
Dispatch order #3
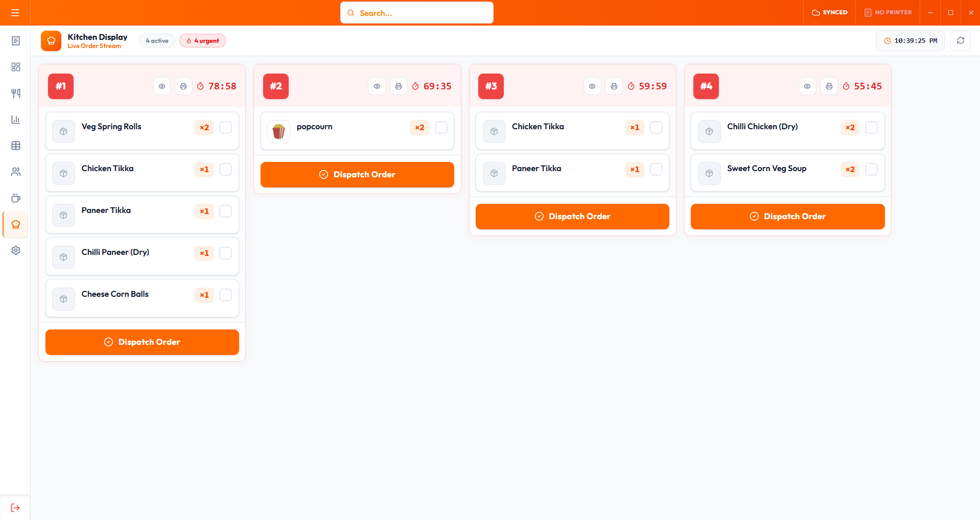(572, 217)
